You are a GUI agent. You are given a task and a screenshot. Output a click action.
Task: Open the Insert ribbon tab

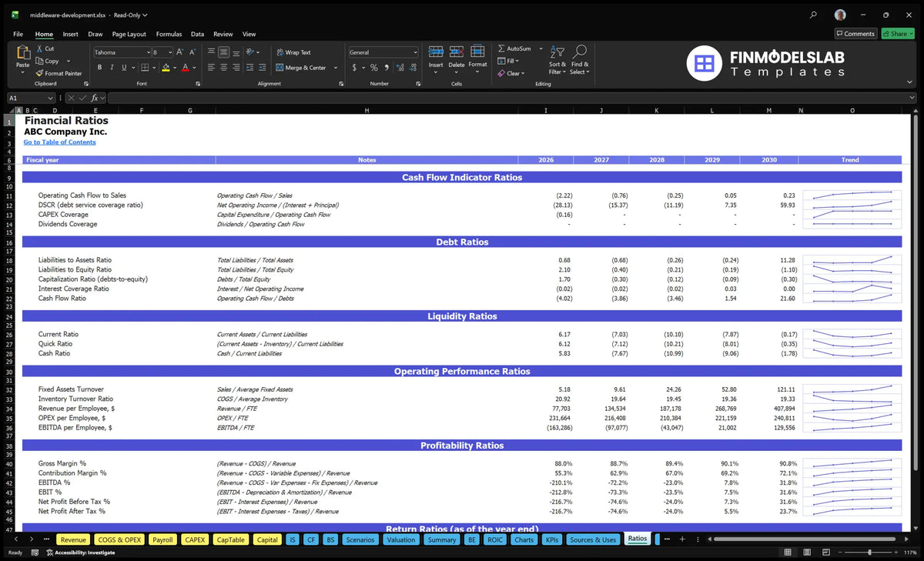pos(70,34)
